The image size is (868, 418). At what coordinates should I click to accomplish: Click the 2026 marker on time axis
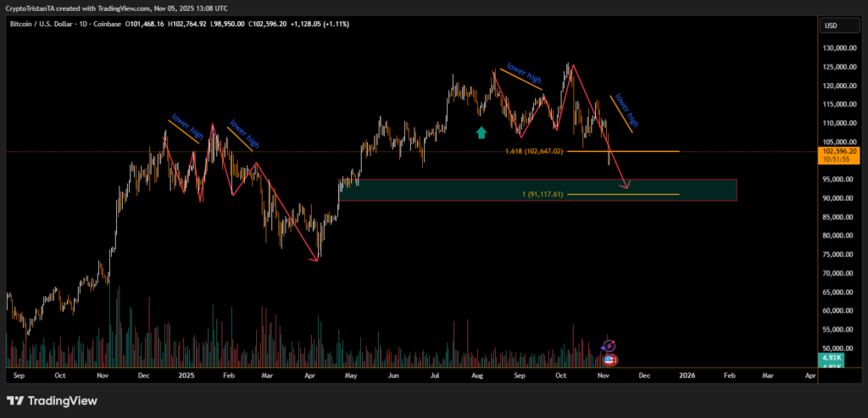[687, 374]
